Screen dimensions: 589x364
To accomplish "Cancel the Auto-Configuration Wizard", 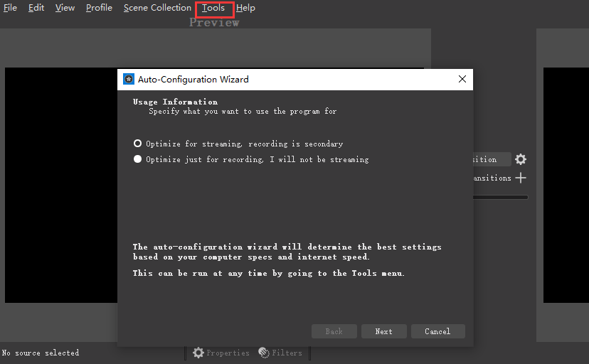I will click(x=437, y=331).
